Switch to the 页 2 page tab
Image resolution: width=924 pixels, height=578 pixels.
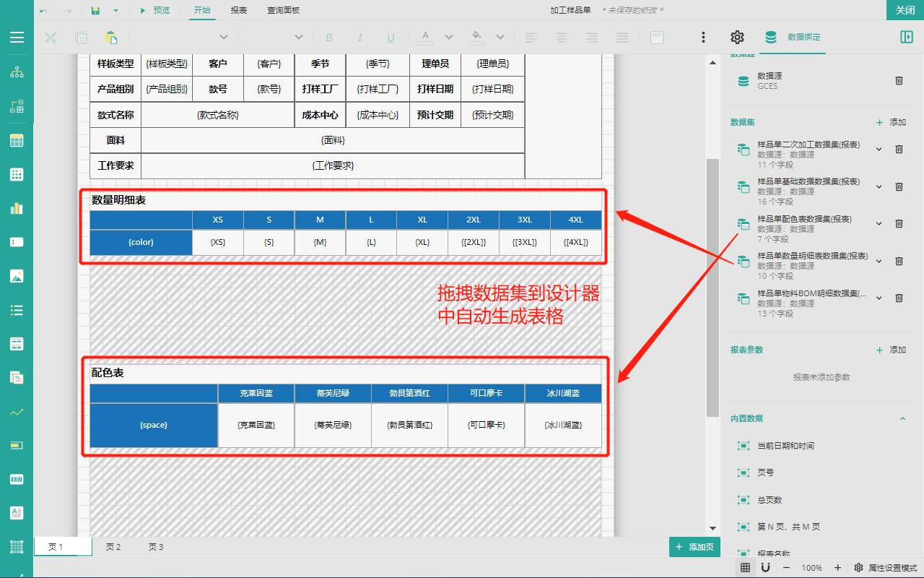[113, 547]
